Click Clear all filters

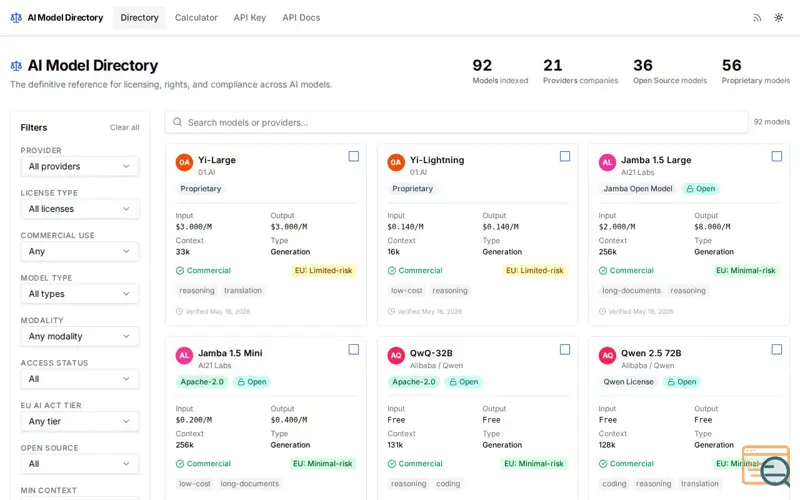[x=124, y=128]
